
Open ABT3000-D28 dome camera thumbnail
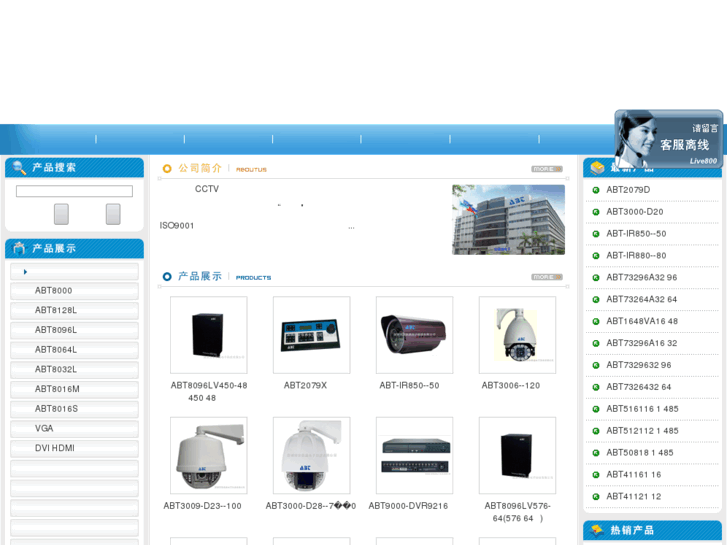[312, 455]
